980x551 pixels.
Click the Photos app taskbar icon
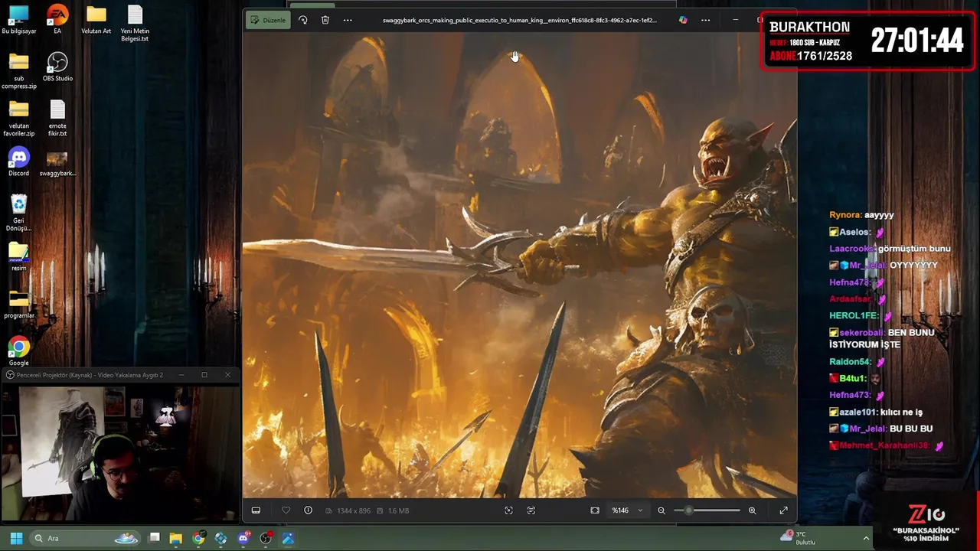(x=288, y=538)
